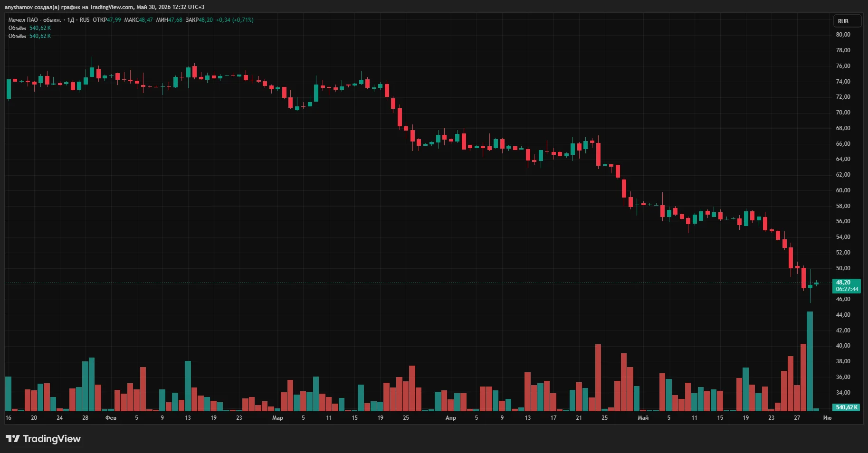Click the TradingView logo at the bottom
The image size is (868, 453).
click(43, 439)
